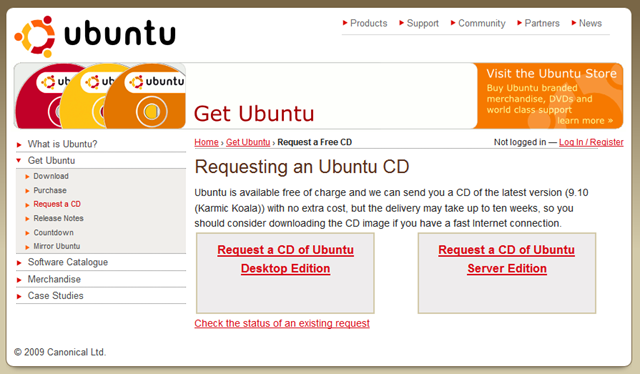Click learn more on Ubuntu Store banner

pos(585,120)
